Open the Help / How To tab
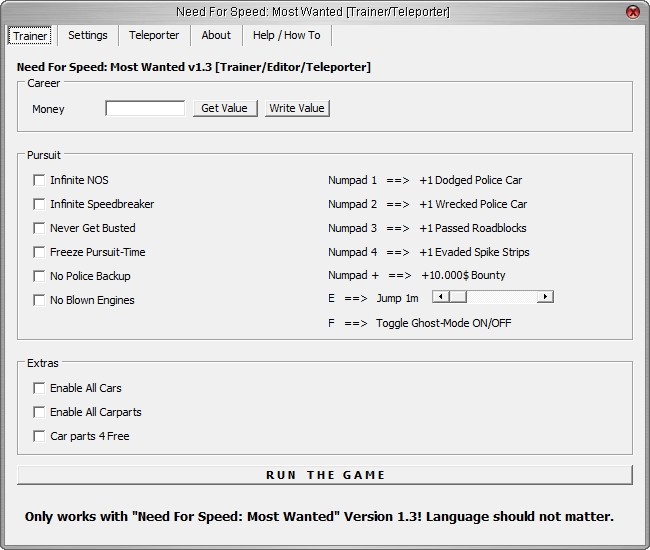Image resolution: width=650 pixels, height=550 pixels. (x=286, y=35)
